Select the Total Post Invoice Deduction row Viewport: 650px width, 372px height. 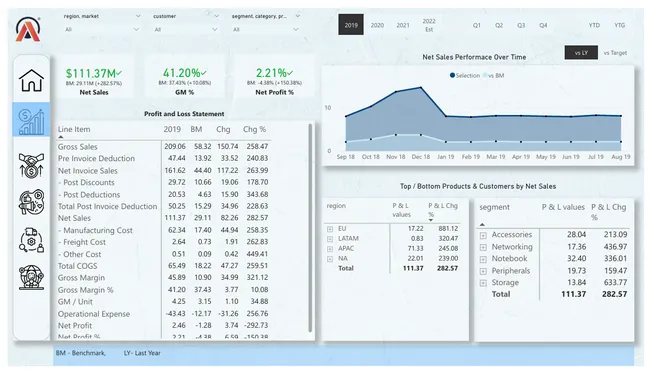[x=163, y=206]
